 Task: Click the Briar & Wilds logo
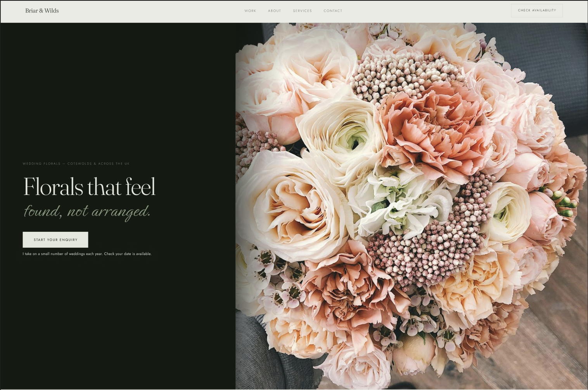tap(42, 11)
